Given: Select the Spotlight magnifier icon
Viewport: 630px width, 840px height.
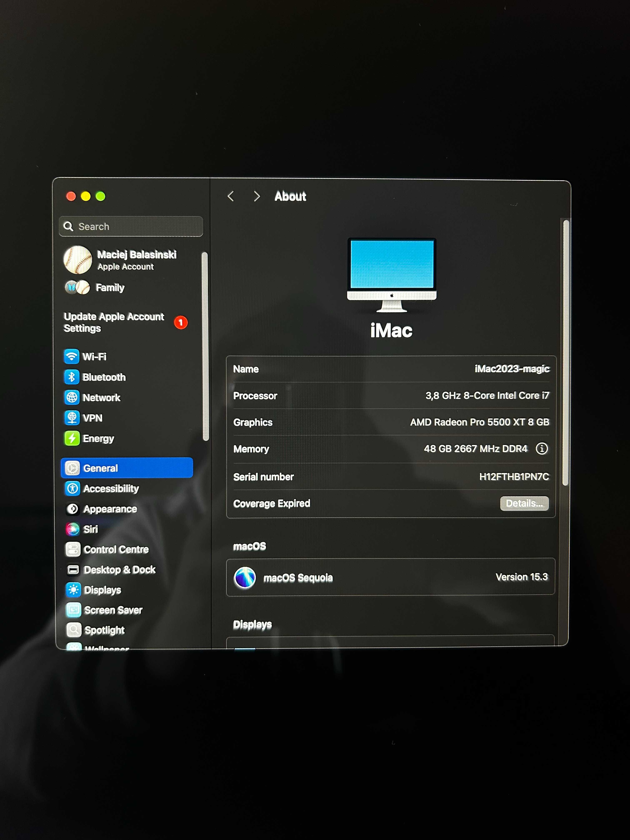Looking at the screenshot, I should [x=74, y=630].
